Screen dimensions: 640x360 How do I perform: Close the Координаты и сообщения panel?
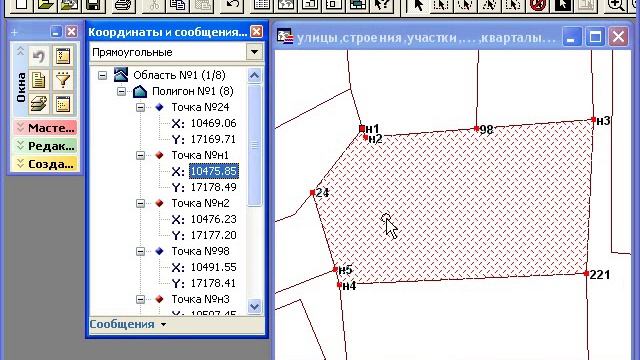pos(256,32)
